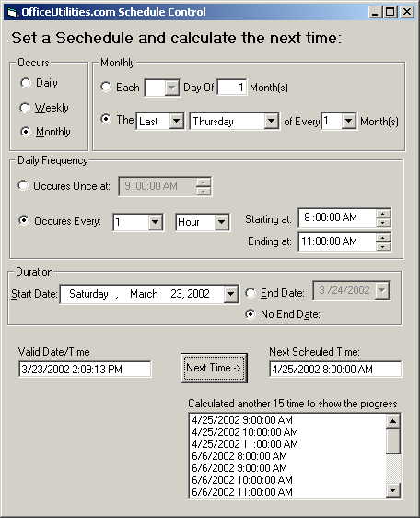Image resolution: width=420 pixels, height=518 pixels.
Task: Click the Day Of Month(s) number field
Action: [232, 88]
